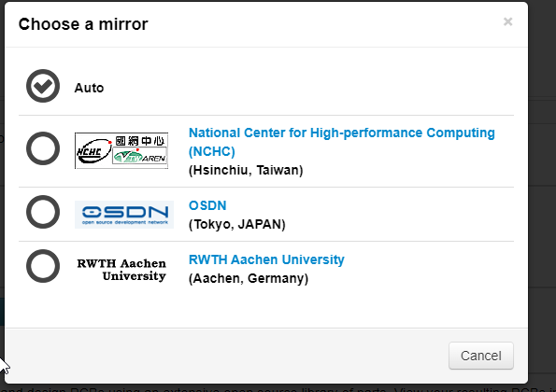Choose the NCHC mirror radio button
556x392 pixels.
pyautogui.click(x=43, y=148)
